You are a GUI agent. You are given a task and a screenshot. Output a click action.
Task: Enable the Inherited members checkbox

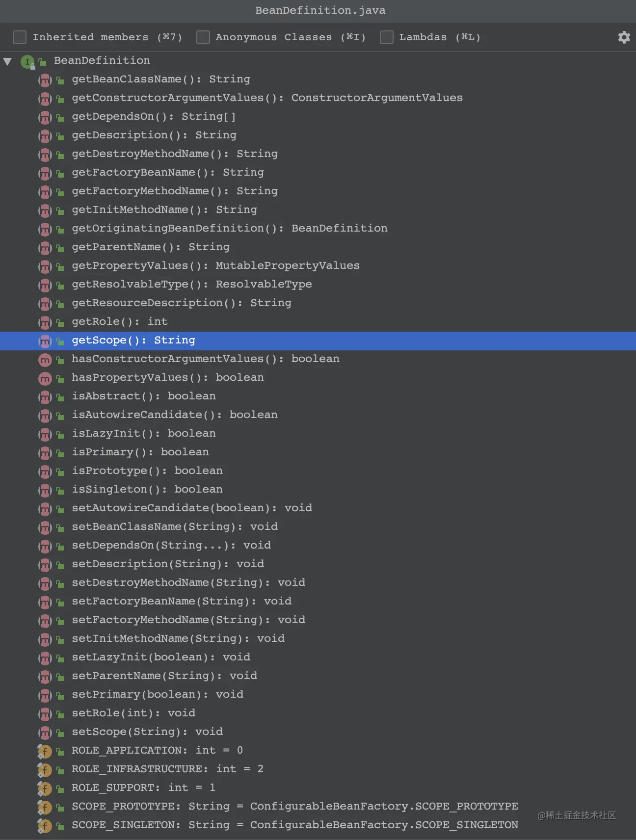[x=20, y=37]
